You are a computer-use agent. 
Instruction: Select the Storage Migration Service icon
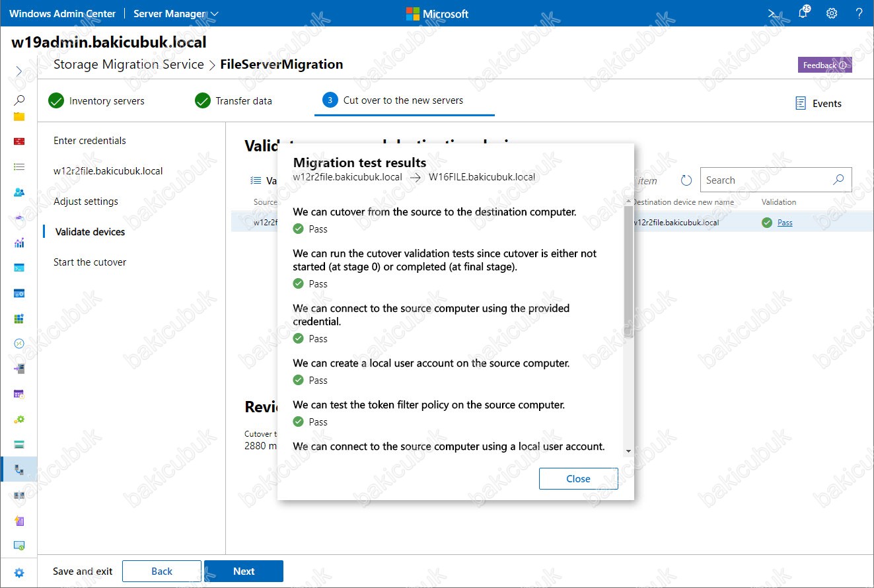(19, 470)
